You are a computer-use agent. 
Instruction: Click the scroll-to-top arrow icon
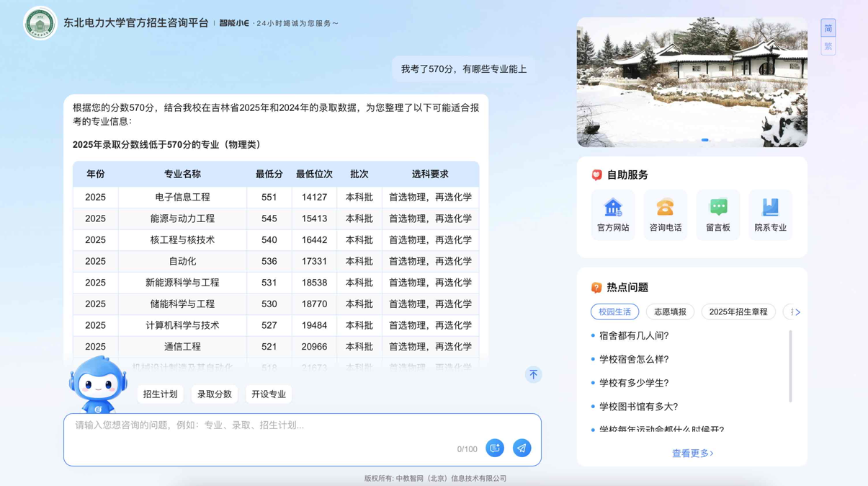click(x=533, y=374)
